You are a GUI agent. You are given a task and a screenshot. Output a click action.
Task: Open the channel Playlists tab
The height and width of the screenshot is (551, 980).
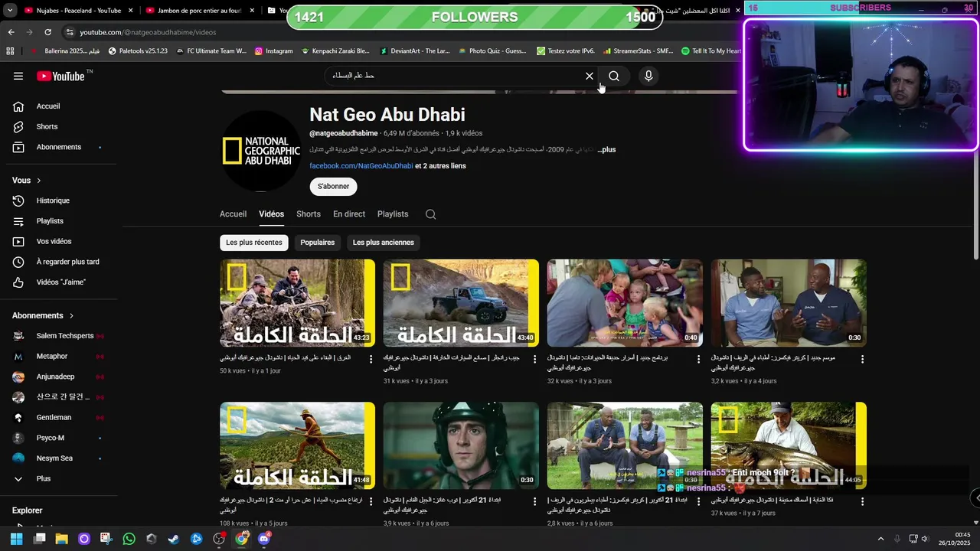pyautogui.click(x=393, y=214)
